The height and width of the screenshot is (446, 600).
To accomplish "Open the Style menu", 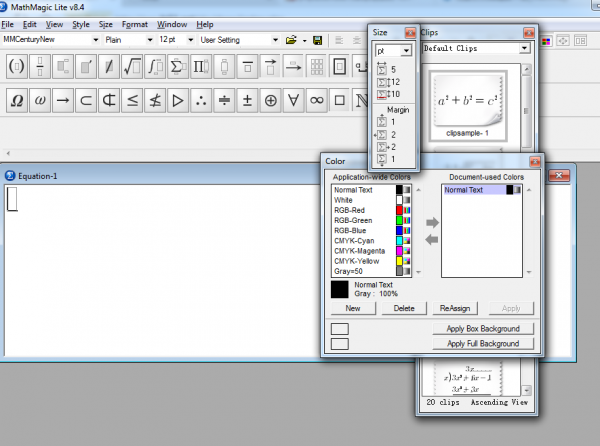I will (80, 23).
